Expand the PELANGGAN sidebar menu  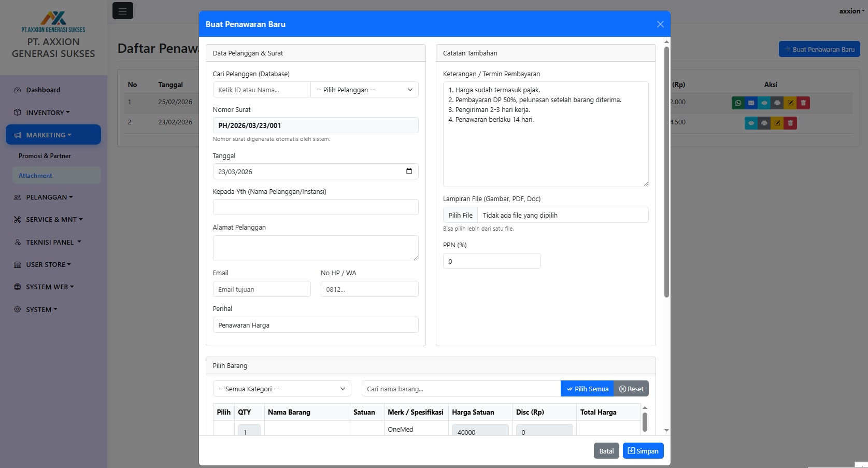tap(53, 197)
